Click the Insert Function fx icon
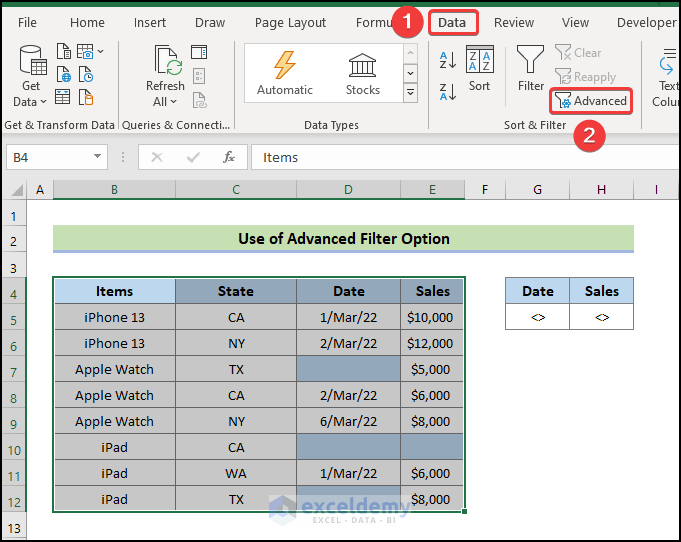Image resolution: width=681 pixels, height=542 pixels. coord(229,157)
